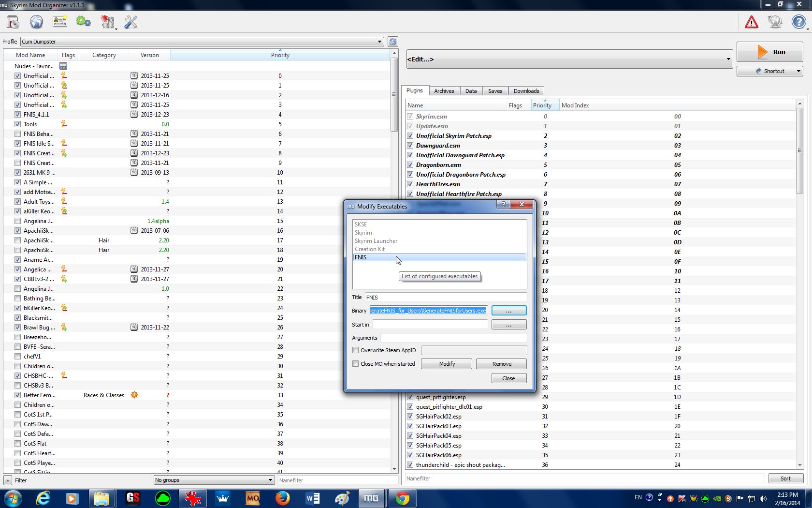Uncheck Dawnguard.esm plugin
The image size is (812, 508).
(410, 146)
